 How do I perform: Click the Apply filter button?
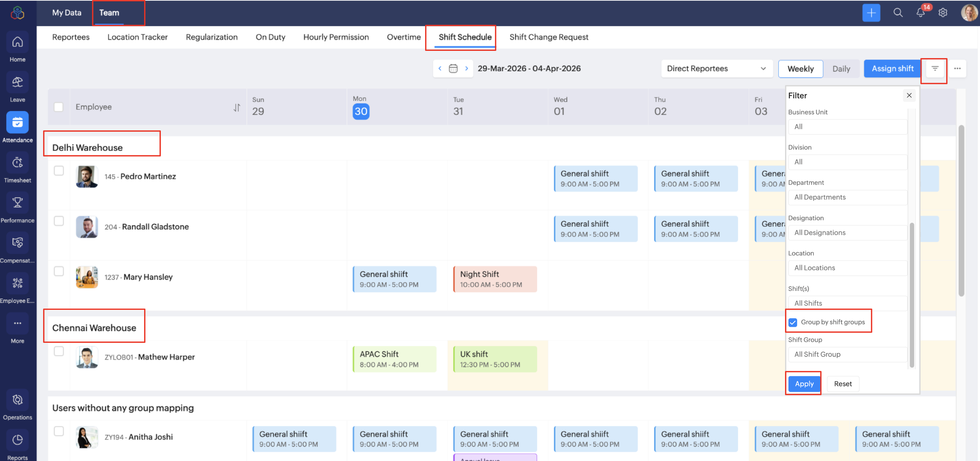pyautogui.click(x=804, y=384)
